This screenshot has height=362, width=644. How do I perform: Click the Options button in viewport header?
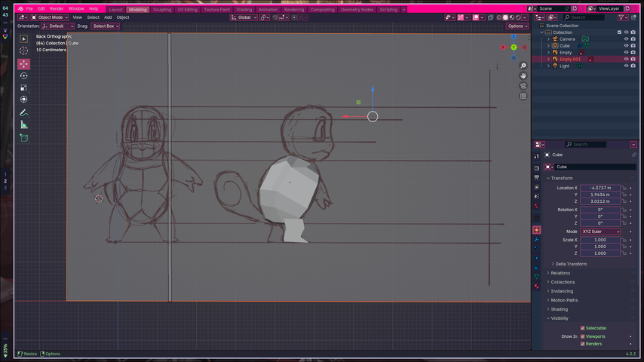[517, 26]
